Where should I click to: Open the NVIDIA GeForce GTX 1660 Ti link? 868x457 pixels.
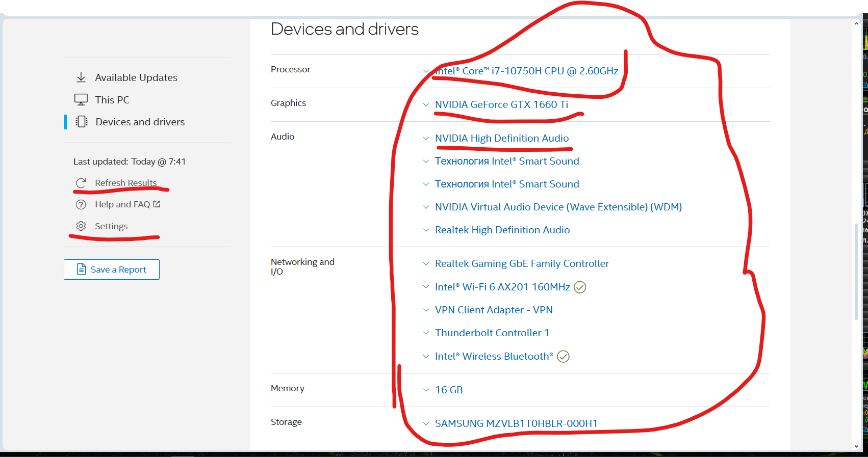coord(501,104)
